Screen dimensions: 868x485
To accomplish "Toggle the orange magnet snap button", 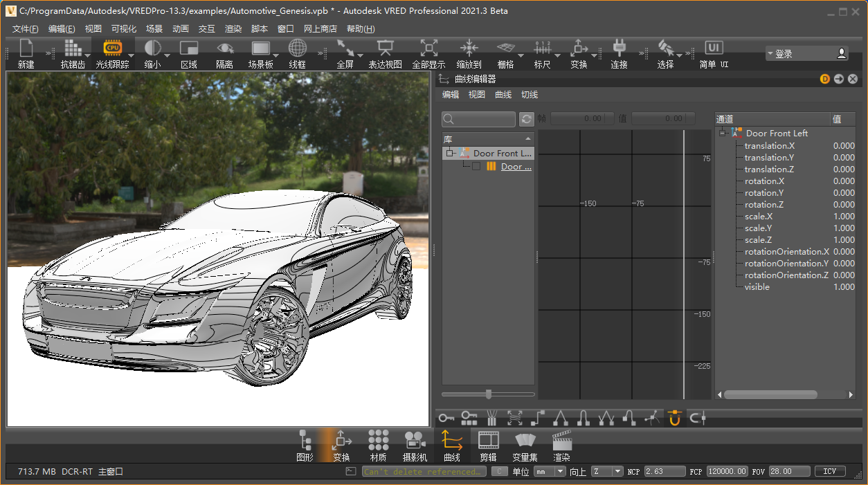I will (674, 418).
